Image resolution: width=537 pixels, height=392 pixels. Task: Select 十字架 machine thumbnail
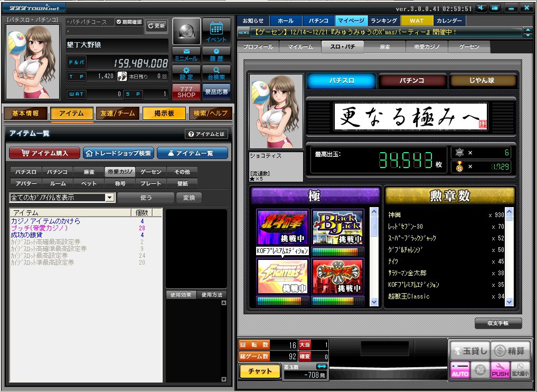tap(337, 276)
